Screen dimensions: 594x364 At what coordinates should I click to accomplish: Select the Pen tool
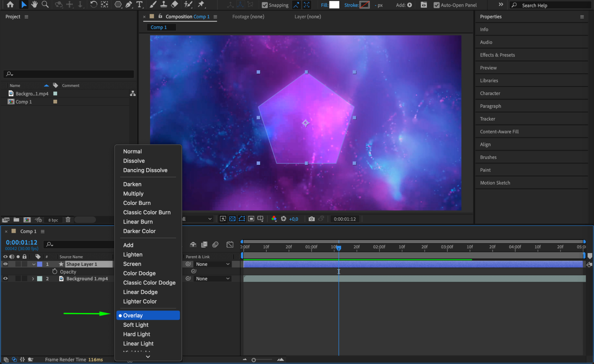point(129,4)
